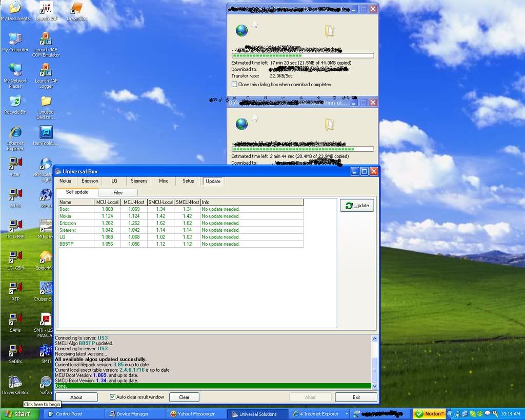
Task: Click the Norton icon in the taskbar
Action: pyautogui.click(x=430, y=414)
